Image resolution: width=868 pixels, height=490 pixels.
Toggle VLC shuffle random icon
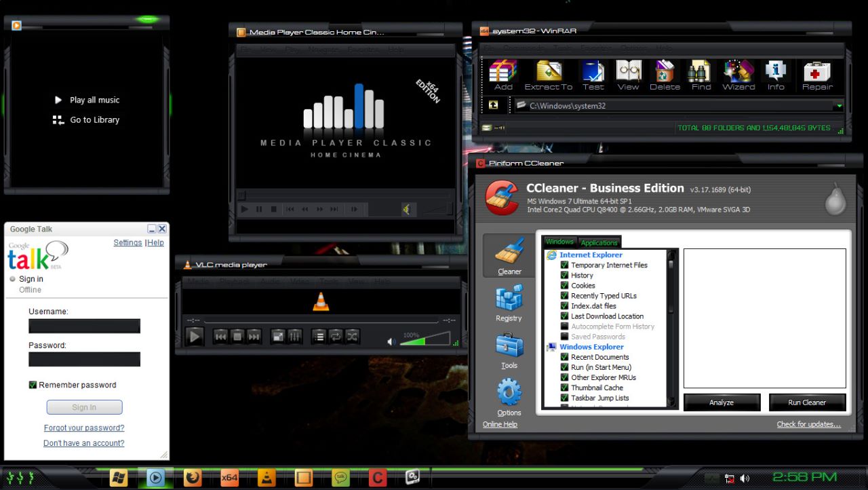[352, 336]
